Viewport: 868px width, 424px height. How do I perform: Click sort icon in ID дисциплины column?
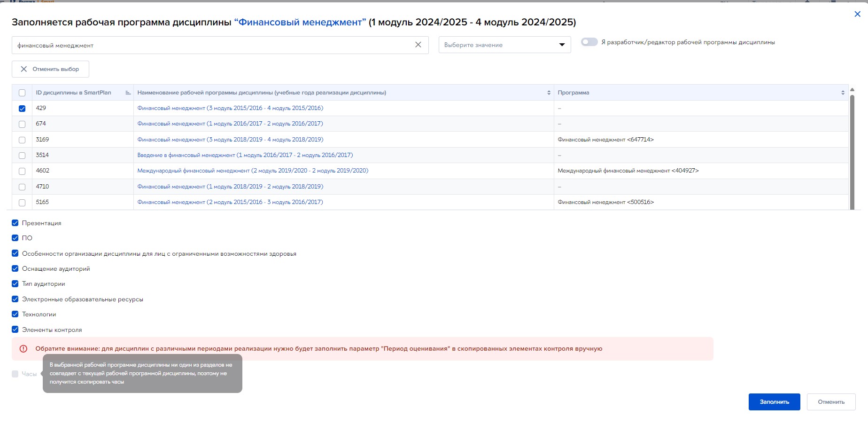(128, 93)
